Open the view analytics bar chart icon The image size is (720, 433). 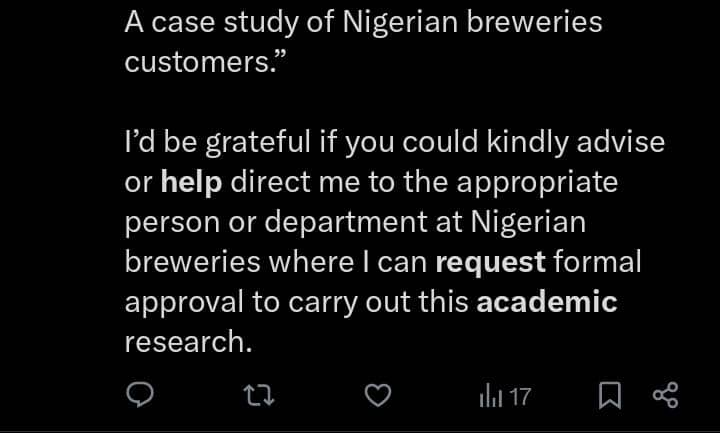pos(490,397)
